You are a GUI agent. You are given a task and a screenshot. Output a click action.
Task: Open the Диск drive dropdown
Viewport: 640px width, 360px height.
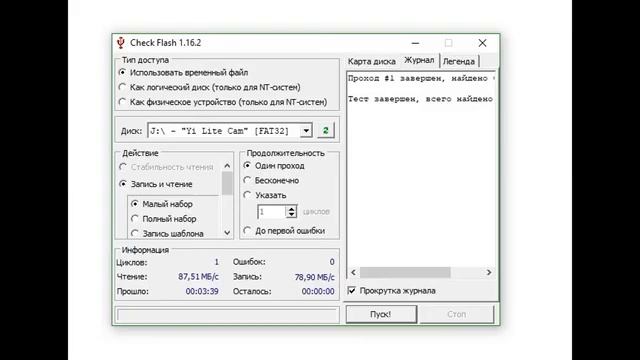306,131
